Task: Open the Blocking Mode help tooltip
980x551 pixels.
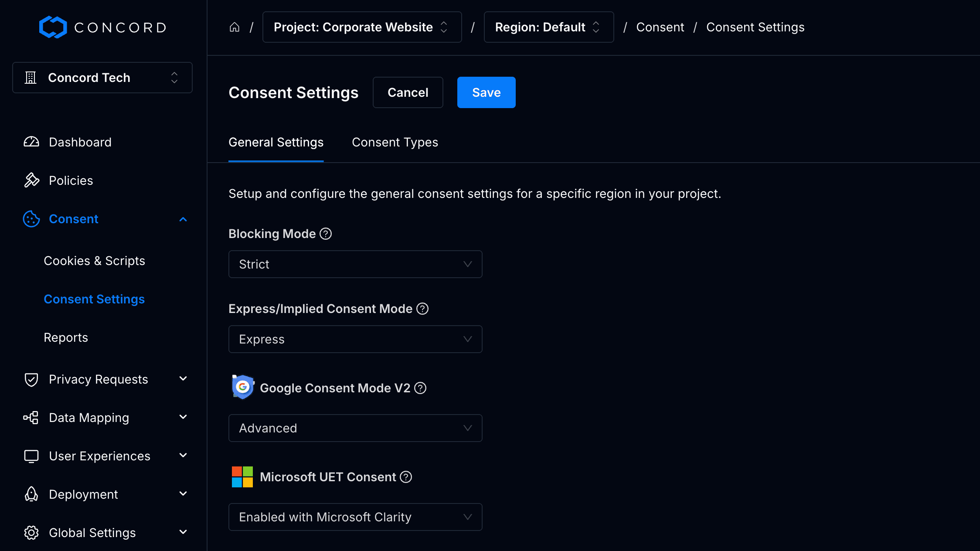Action: (325, 234)
